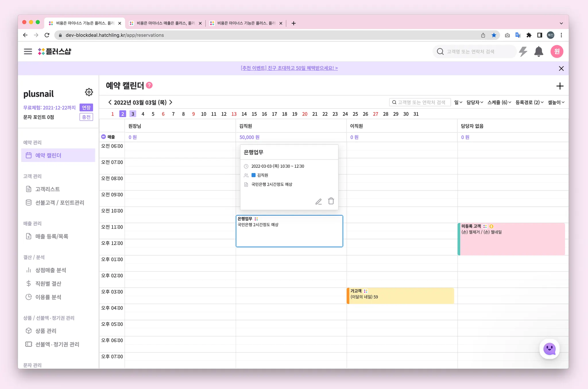
Task: Open the purple chat assistant bubble
Action: 549,349
